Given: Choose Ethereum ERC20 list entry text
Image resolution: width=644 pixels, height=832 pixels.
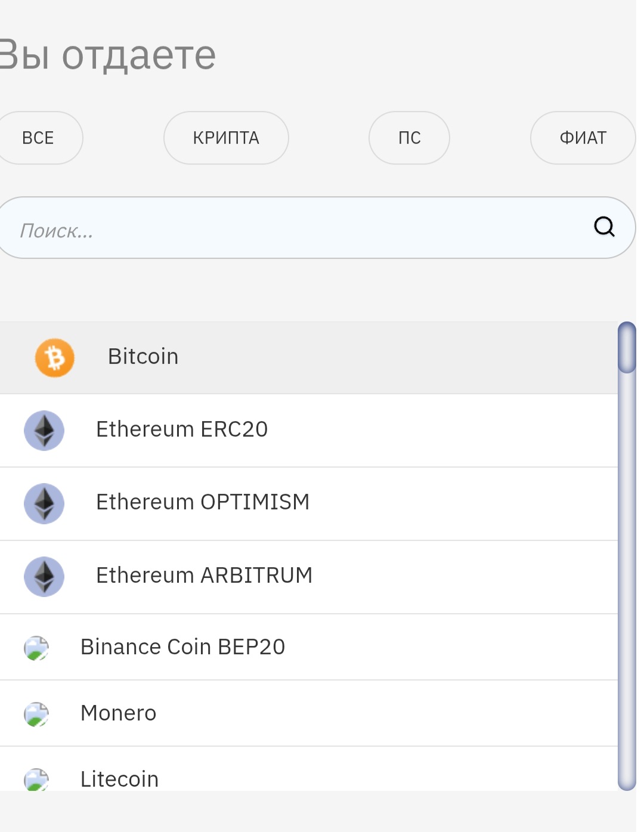Looking at the screenshot, I should tap(182, 429).
